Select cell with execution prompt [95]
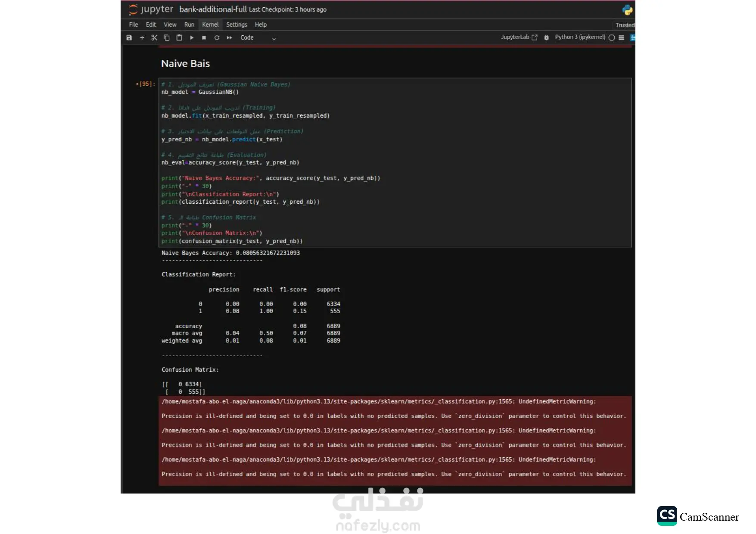Image resolution: width=756 pixels, height=534 pixels. point(146,84)
